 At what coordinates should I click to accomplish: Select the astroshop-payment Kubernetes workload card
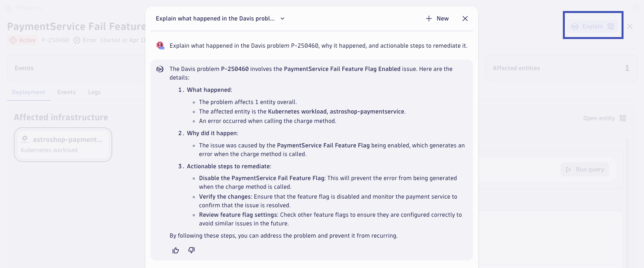63,145
